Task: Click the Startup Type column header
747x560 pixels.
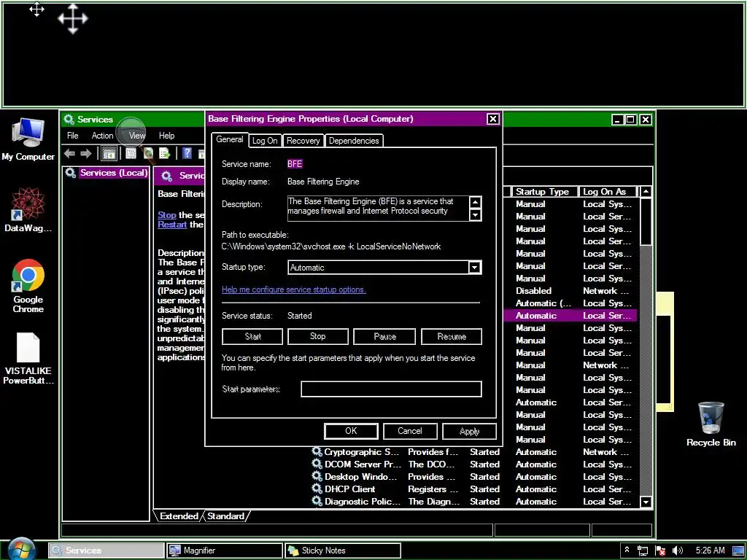Action: tap(544, 192)
